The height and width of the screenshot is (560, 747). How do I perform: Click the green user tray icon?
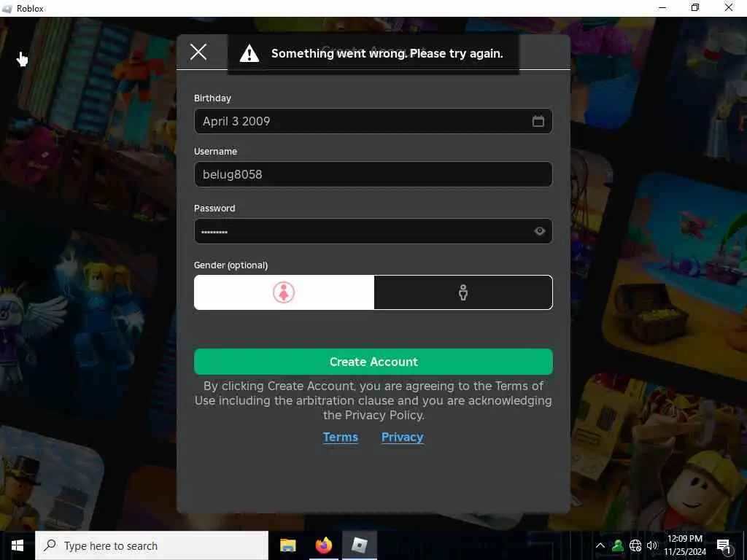coord(618,545)
